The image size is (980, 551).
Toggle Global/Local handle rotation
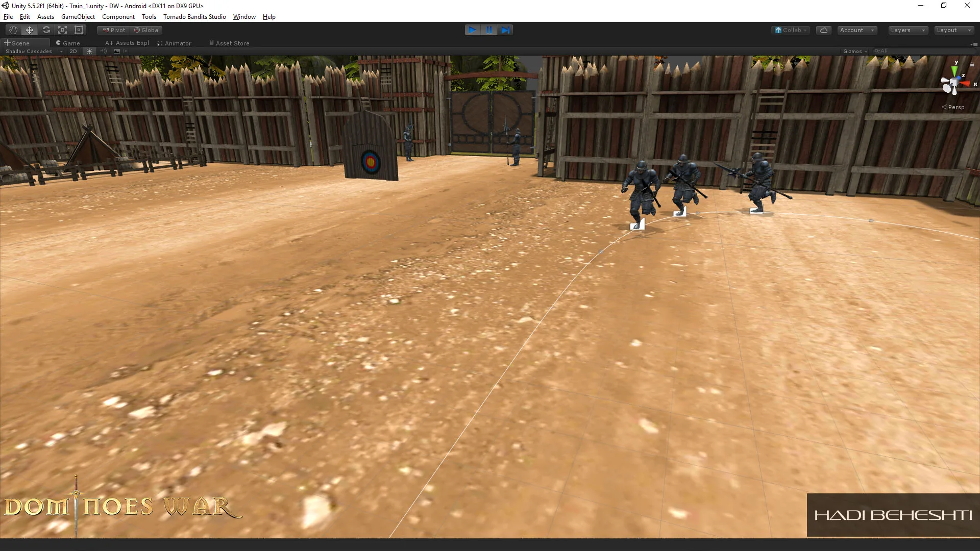(146, 30)
